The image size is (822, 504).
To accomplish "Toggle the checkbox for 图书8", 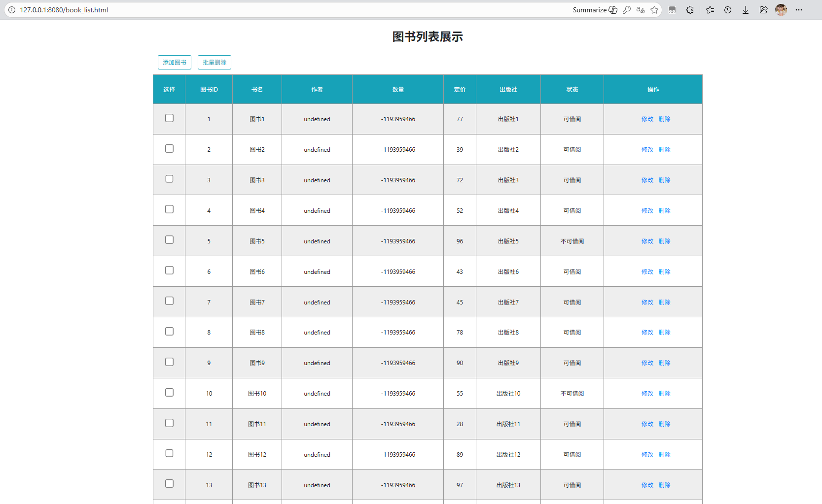I will point(169,332).
